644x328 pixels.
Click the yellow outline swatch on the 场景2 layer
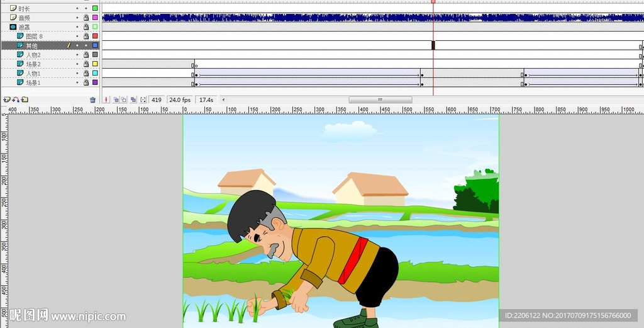(x=95, y=64)
